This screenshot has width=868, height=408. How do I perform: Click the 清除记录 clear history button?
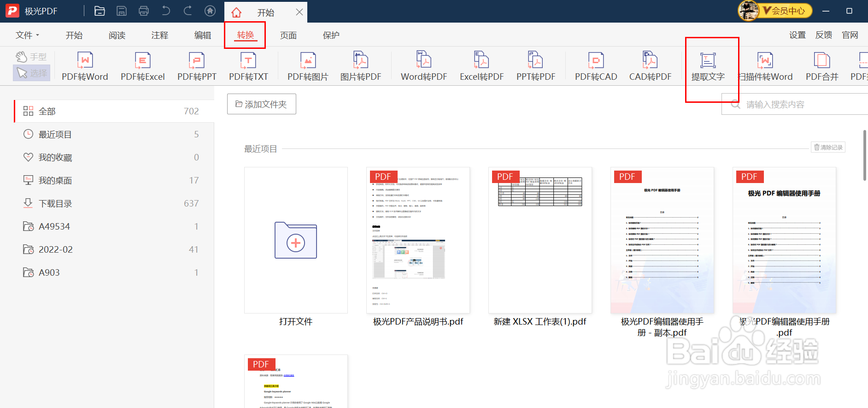click(x=828, y=148)
